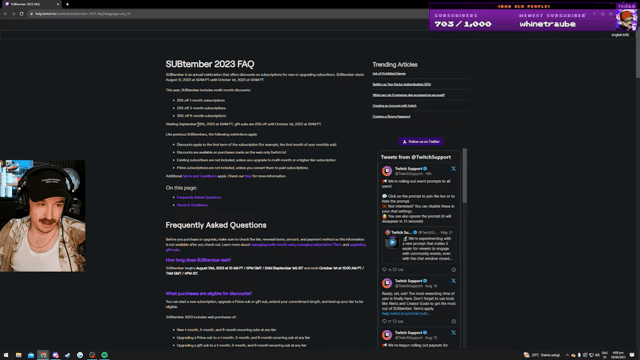Open 'managing subscription Tiers' link
Screen dimensions: 640x360
tap(319, 245)
